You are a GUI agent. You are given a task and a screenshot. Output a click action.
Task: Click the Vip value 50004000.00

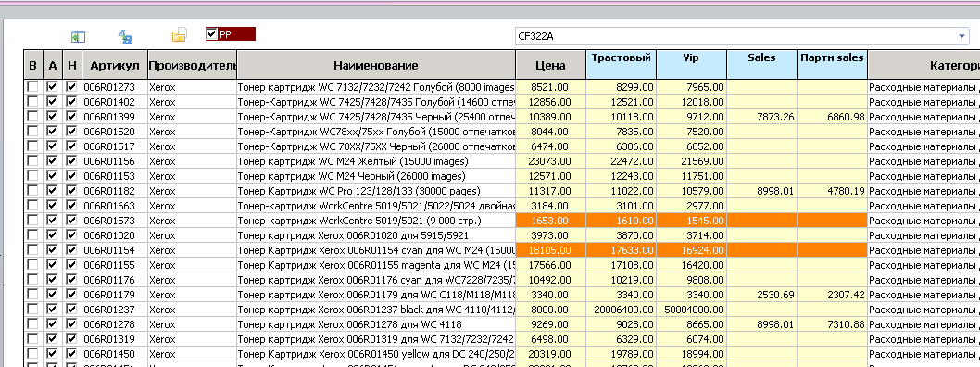pos(691,310)
